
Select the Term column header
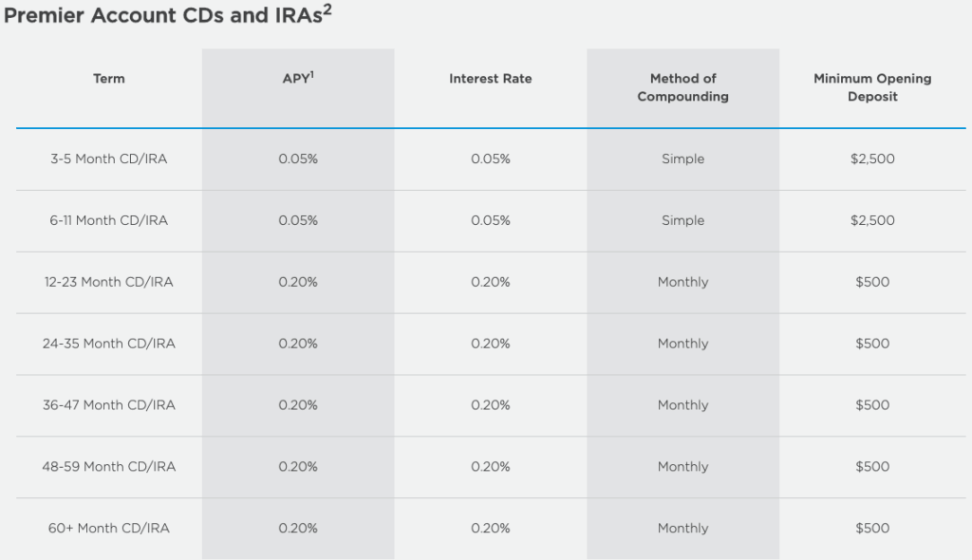tap(109, 79)
